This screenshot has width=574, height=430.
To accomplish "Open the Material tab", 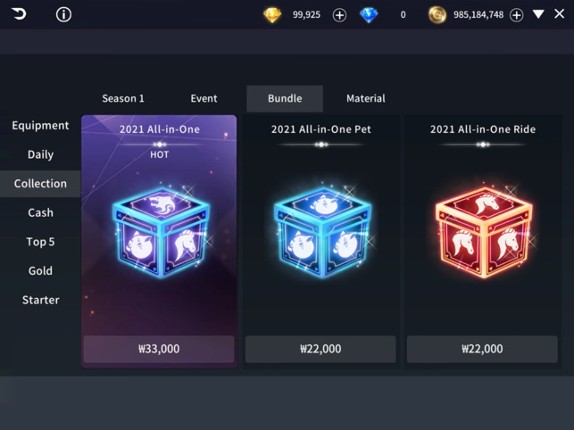I will coord(366,98).
